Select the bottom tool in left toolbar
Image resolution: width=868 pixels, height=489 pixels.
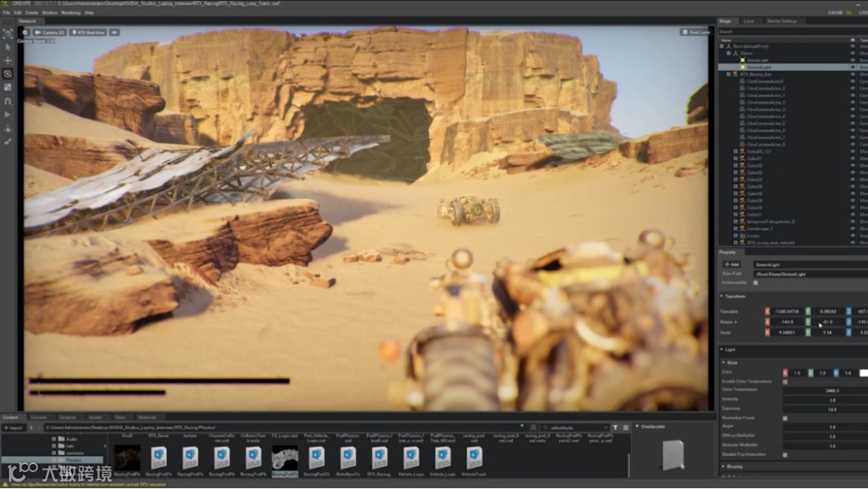click(8, 142)
